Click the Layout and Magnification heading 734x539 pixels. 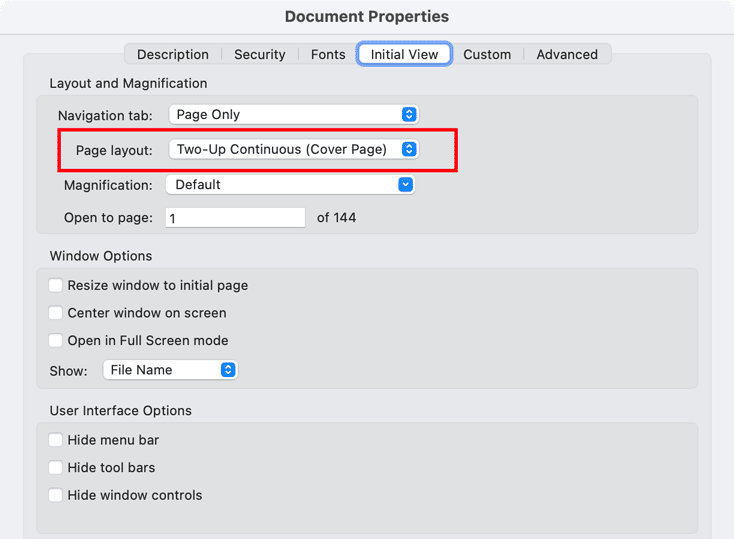pyautogui.click(x=128, y=83)
